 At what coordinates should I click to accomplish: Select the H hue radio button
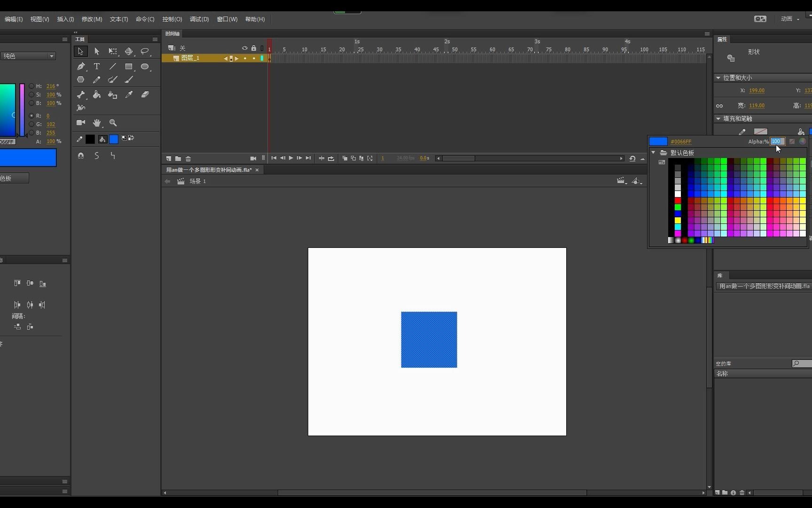pyautogui.click(x=31, y=86)
